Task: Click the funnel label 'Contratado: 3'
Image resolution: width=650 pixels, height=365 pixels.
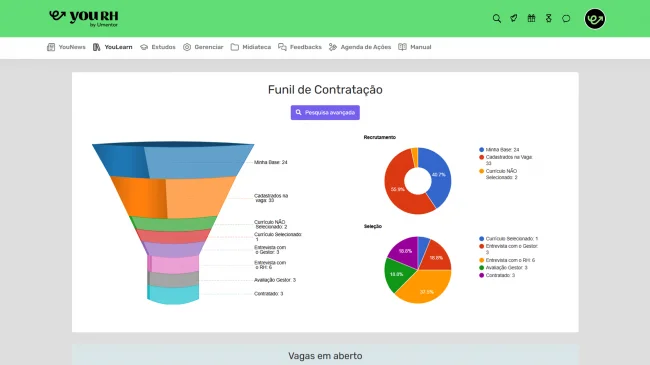Action: click(269, 294)
